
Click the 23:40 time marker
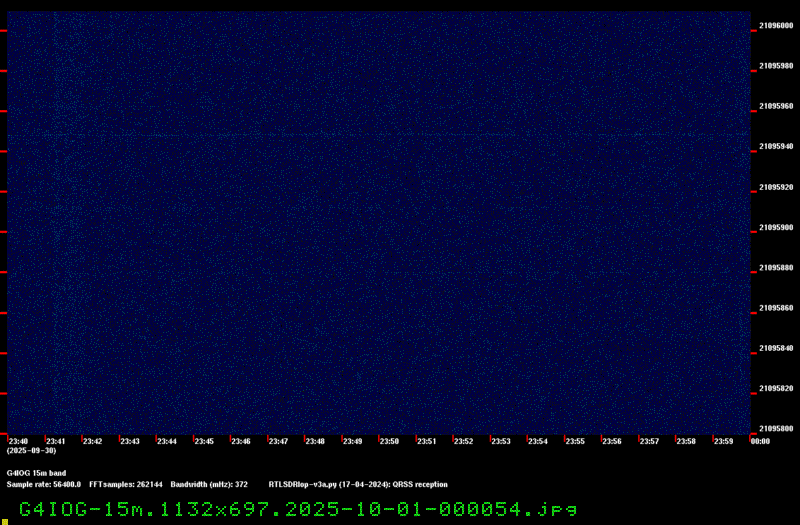pyautogui.click(x=18, y=441)
